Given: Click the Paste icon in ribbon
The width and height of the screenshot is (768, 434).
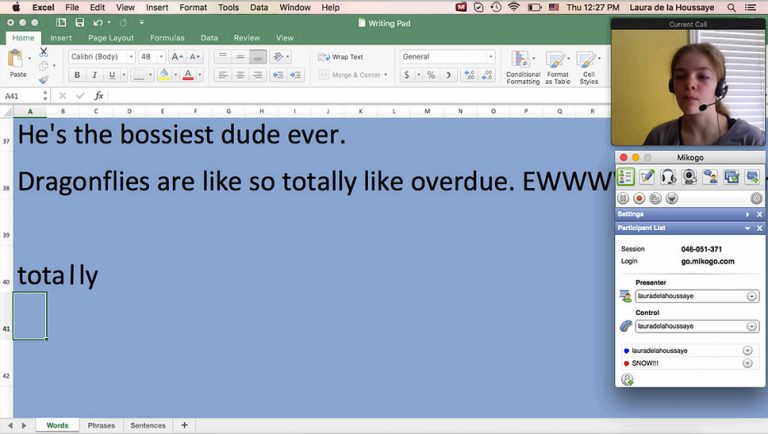Looking at the screenshot, I should 18,61.
